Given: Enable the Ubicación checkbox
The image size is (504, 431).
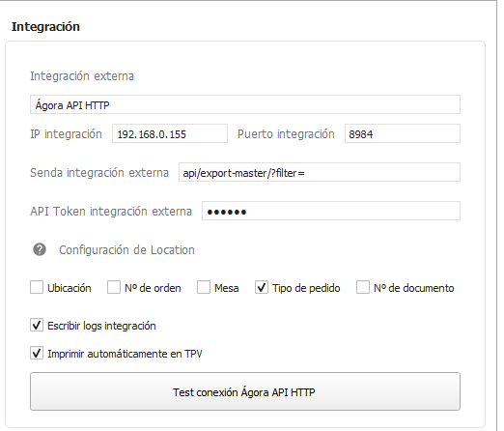Looking at the screenshot, I should pos(37,287).
